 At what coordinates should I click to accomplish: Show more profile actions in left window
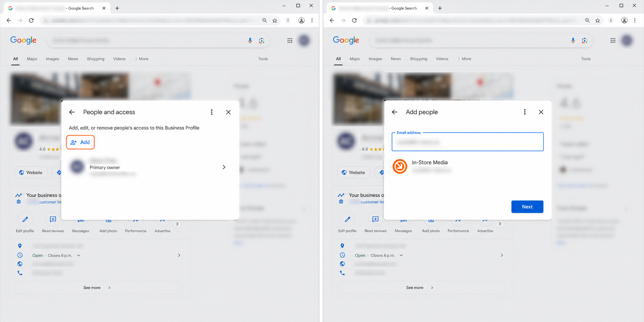click(x=177, y=224)
